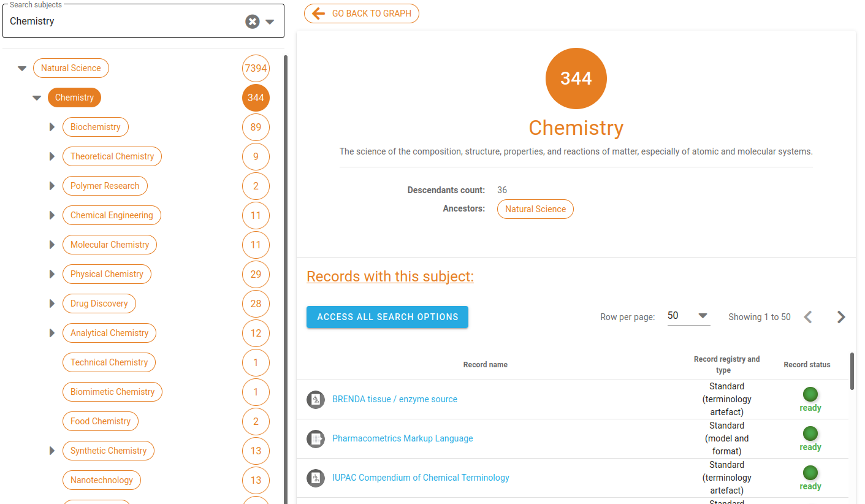Click the Record registry and type header
This screenshot has height=504, width=865.
[x=726, y=365]
